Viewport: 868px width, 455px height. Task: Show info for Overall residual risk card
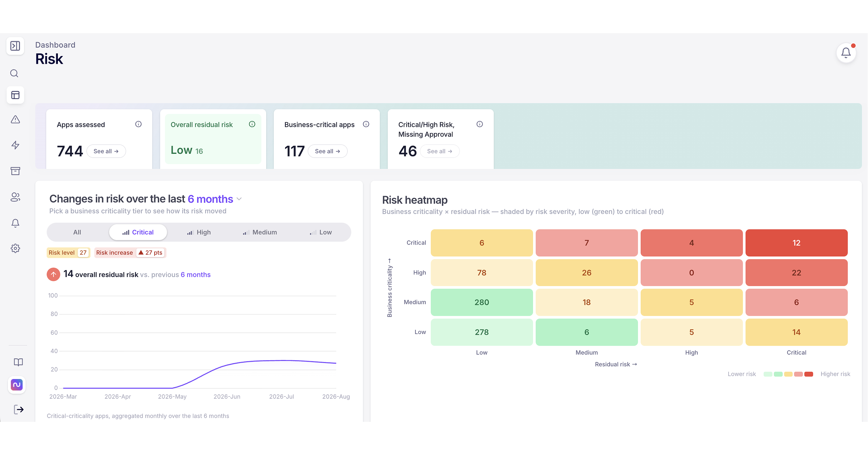pos(252,124)
